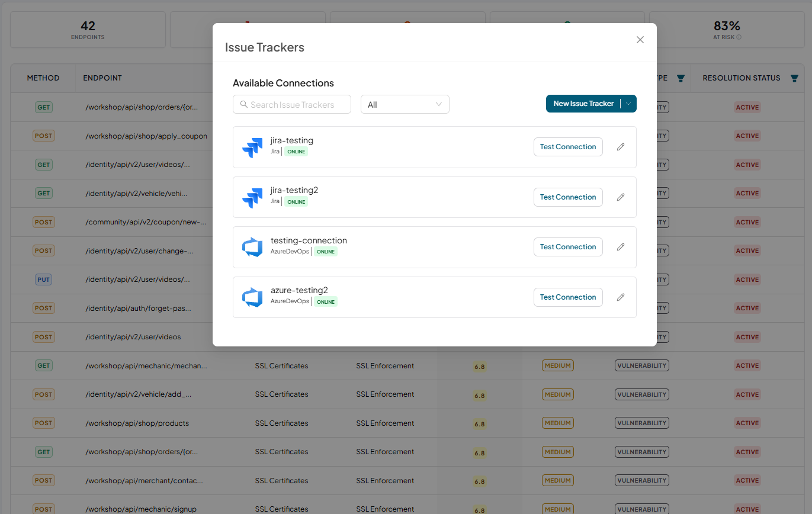Click ONLINE badge of azure-testing2
This screenshot has height=514, width=812.
[x=325, y=302]
